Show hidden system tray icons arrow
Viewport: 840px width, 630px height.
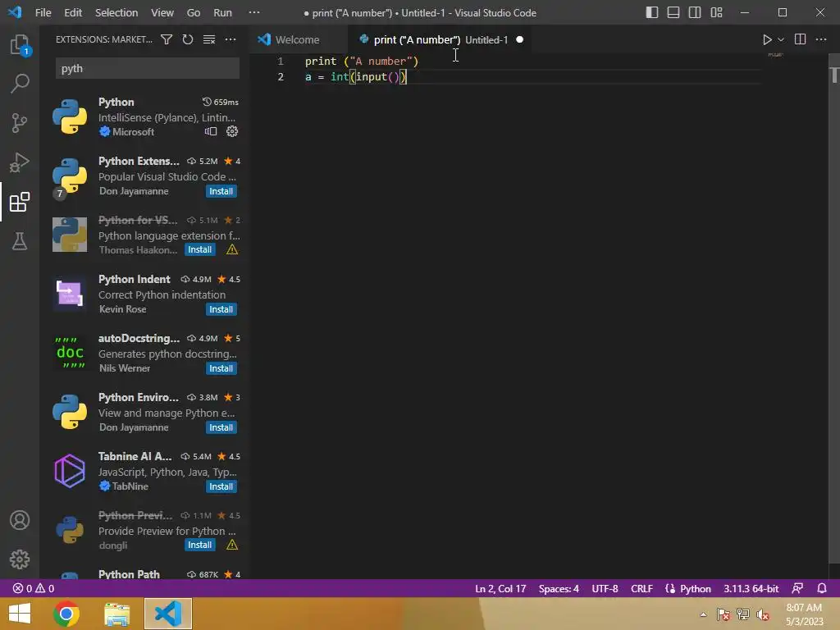click(703, 614)
